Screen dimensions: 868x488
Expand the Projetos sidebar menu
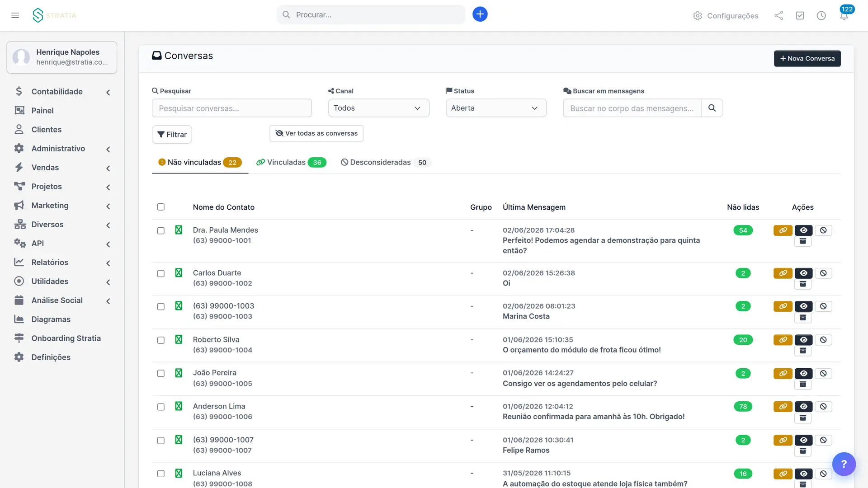pos(62,187)
